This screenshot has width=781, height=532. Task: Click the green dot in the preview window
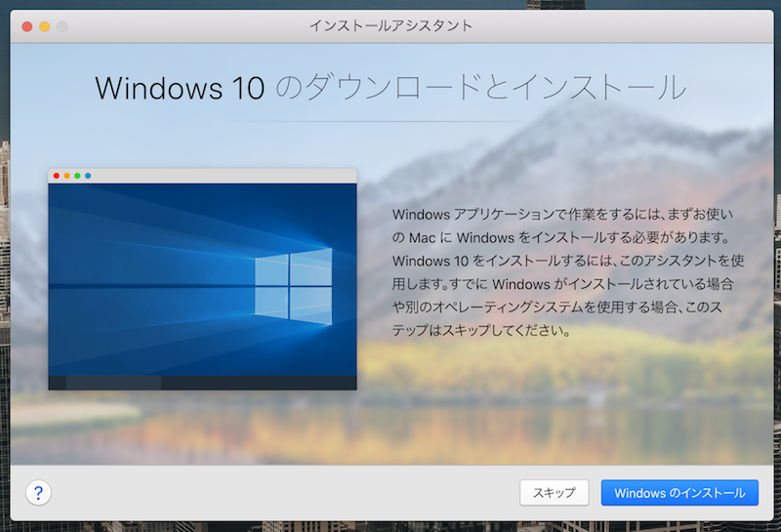77,176
